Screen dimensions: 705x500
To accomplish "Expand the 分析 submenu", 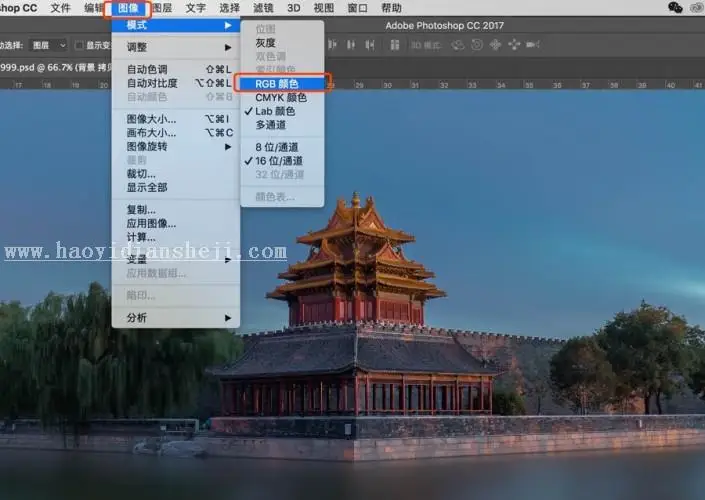I will tap(176, 318).
